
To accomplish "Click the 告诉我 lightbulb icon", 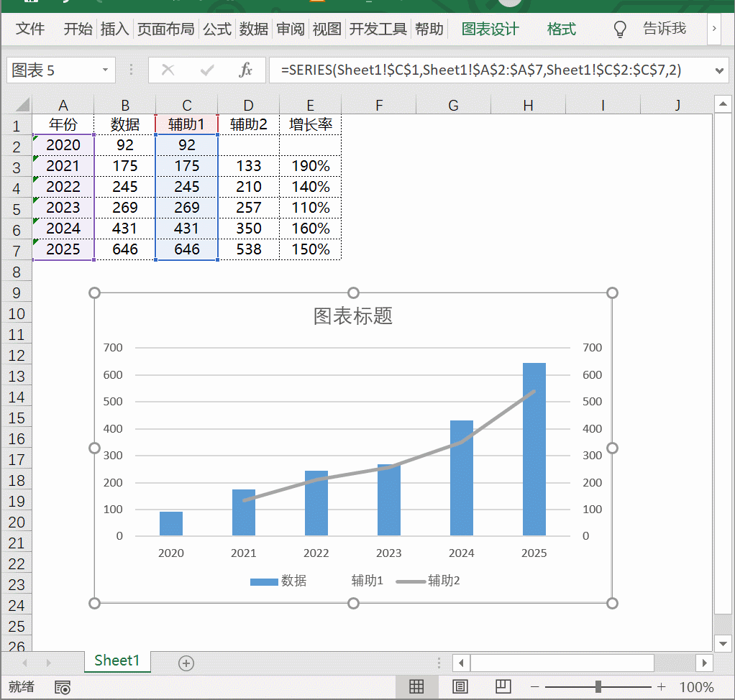I will coord(620,29).
